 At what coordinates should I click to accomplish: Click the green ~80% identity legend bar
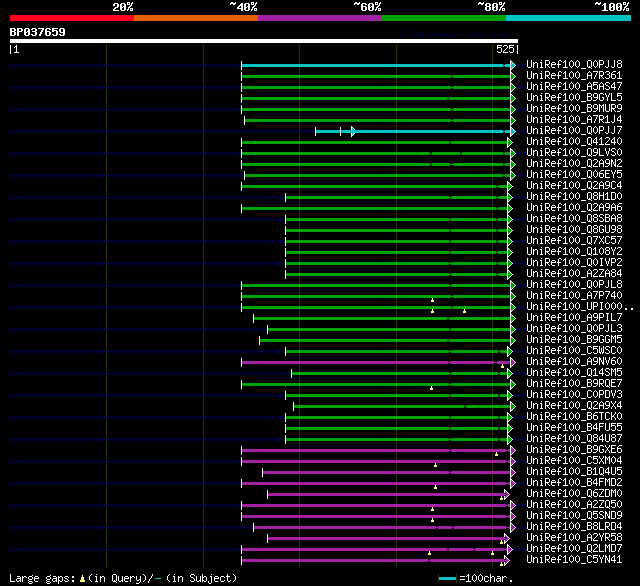444,18
